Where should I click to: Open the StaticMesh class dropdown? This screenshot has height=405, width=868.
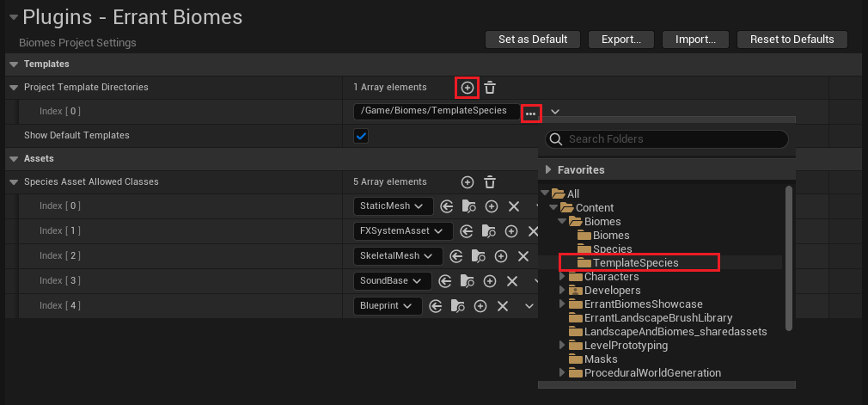point(393,206)
